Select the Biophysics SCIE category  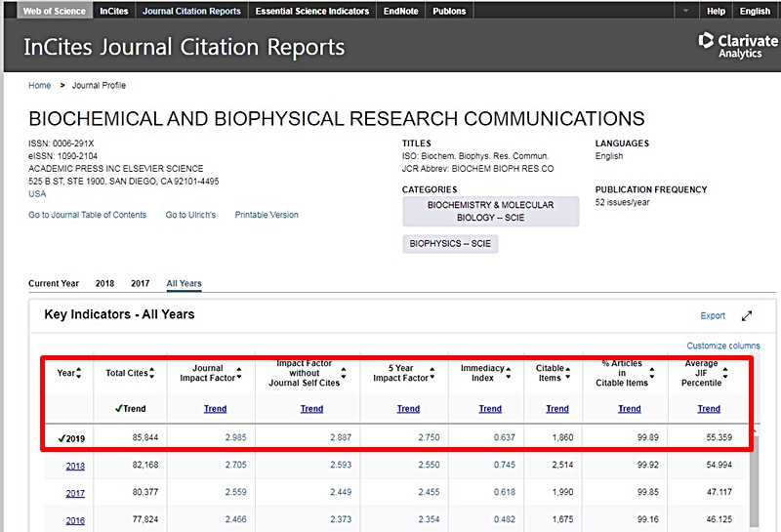[450, 244]
